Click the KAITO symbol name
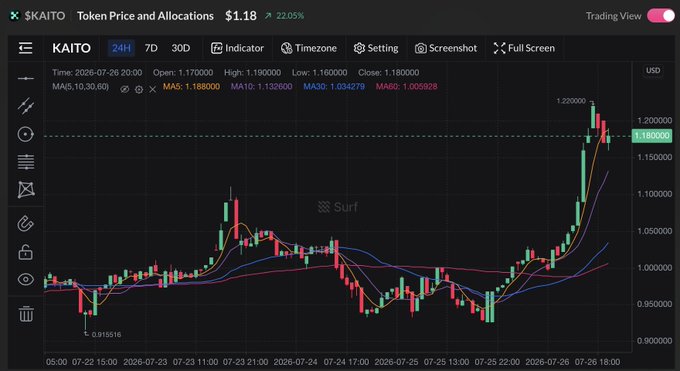 pos(72,48)
